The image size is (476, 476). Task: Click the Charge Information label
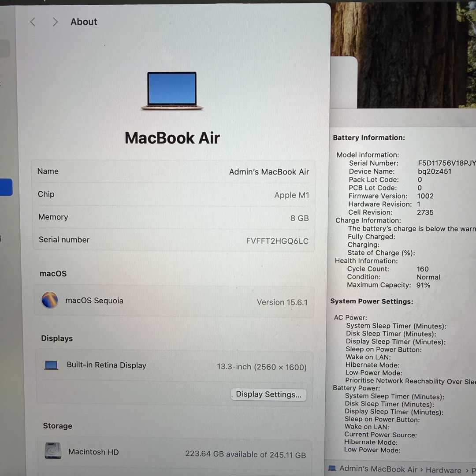368,220
